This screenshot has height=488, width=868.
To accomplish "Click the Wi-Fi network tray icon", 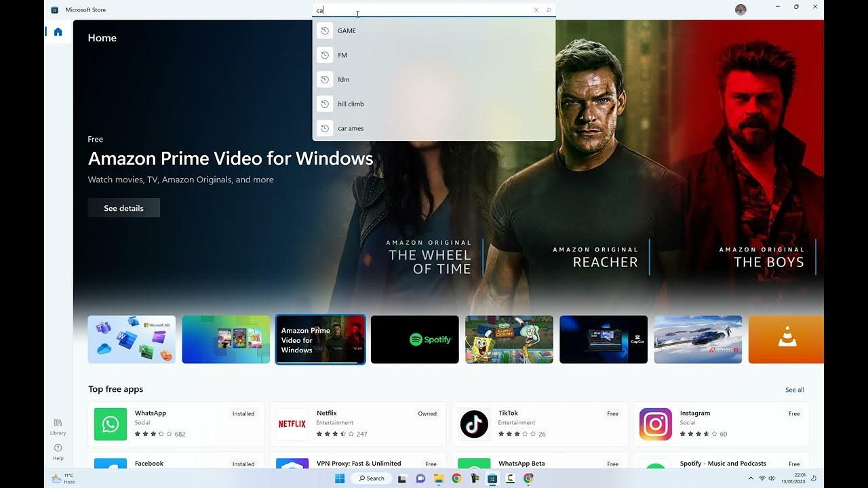I will (762, 479).
